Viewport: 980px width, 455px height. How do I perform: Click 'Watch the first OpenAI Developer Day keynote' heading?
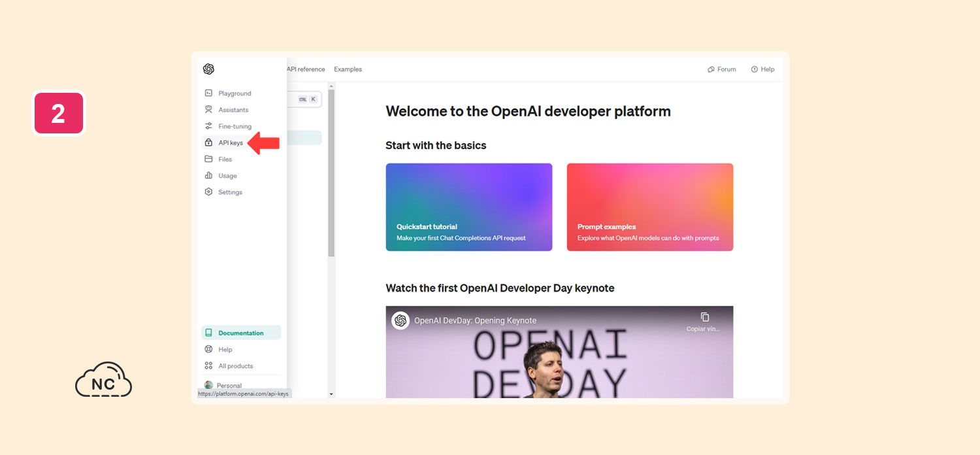(500, 288)
